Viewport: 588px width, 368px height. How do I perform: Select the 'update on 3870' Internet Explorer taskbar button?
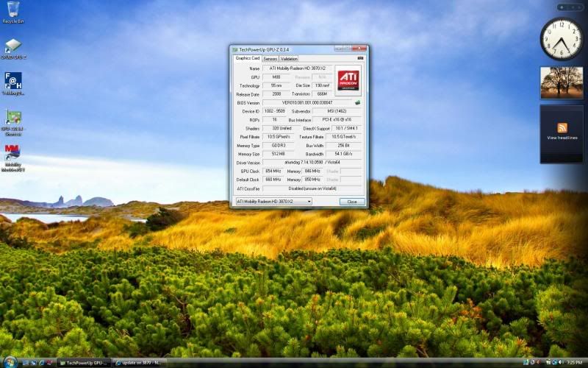tap(138, 363)
